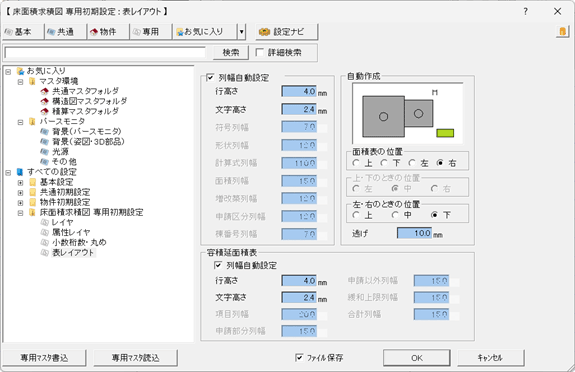The image size is (575, 372).
Task: Open the 基本 settings tab
Action: (23, 32)
